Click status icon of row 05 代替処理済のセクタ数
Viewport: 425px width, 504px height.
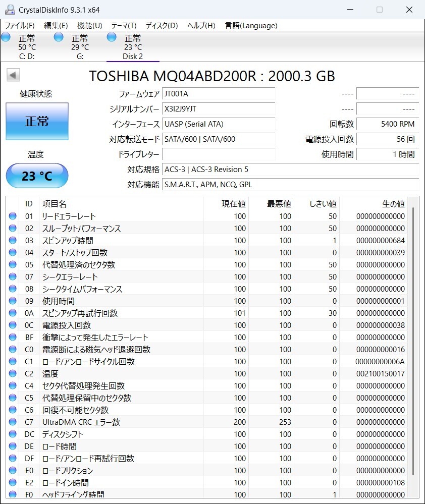[x=13, y=264]
